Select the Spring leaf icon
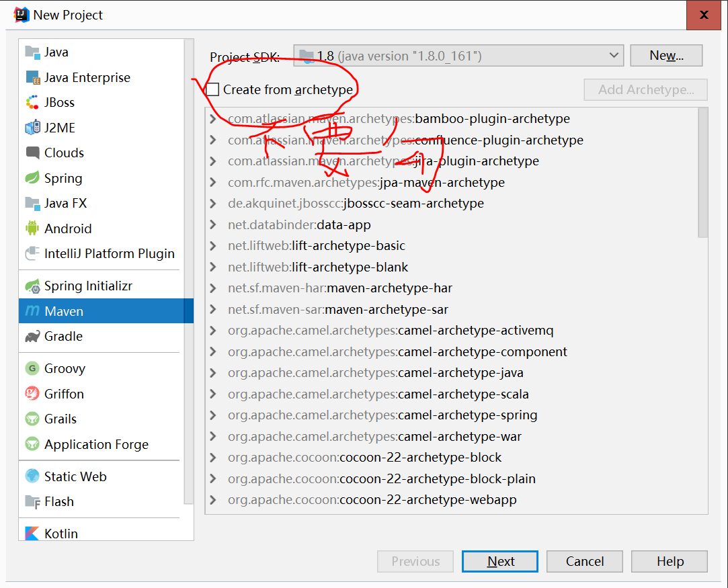The height and width of the screenshot is (588, 728). [32, 178]
